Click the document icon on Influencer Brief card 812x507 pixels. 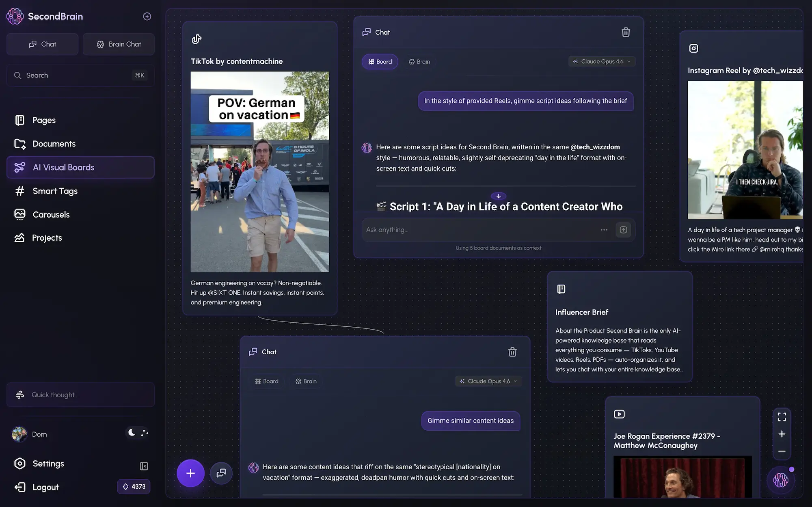561,289
